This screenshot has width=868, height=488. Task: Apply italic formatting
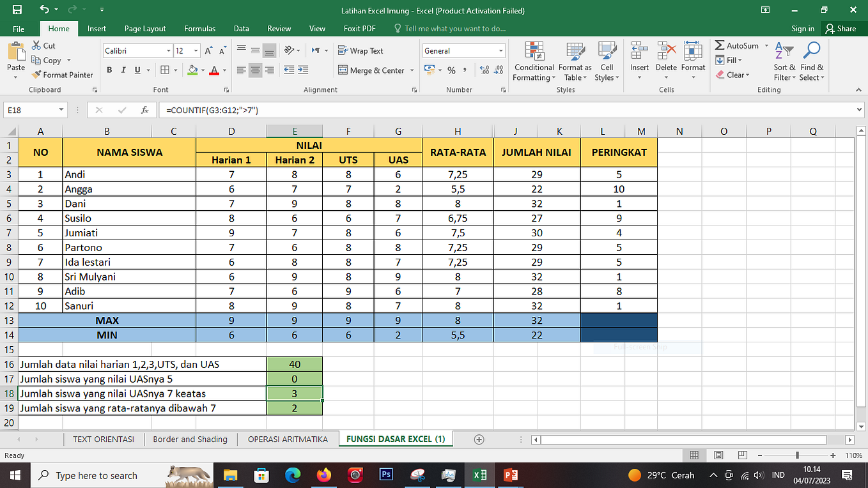click(123, 70)
